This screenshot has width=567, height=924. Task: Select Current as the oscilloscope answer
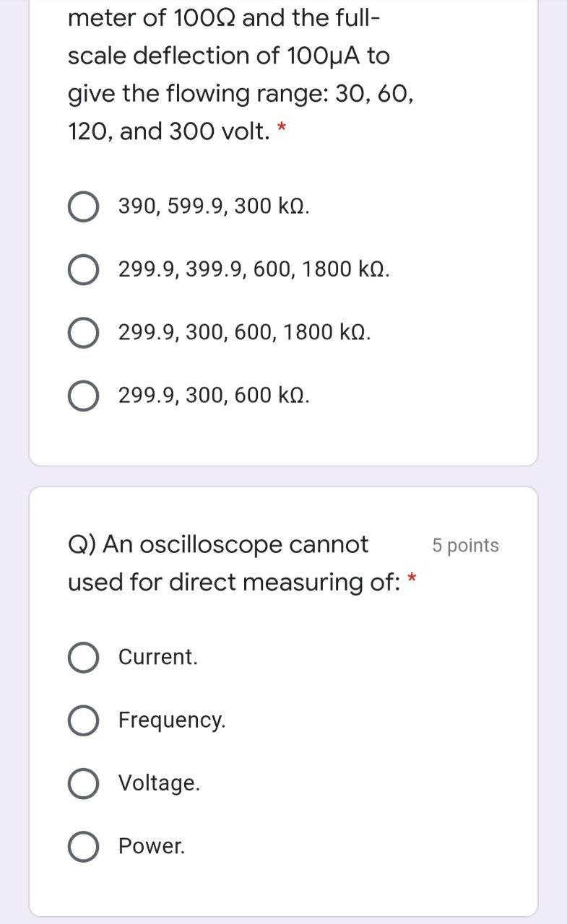click(82, 658)
